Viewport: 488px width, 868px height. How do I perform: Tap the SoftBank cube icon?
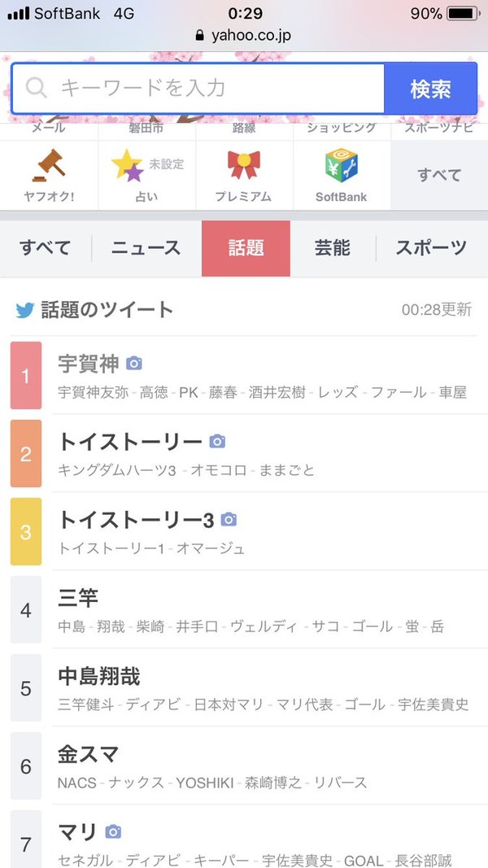pos(341,165)
